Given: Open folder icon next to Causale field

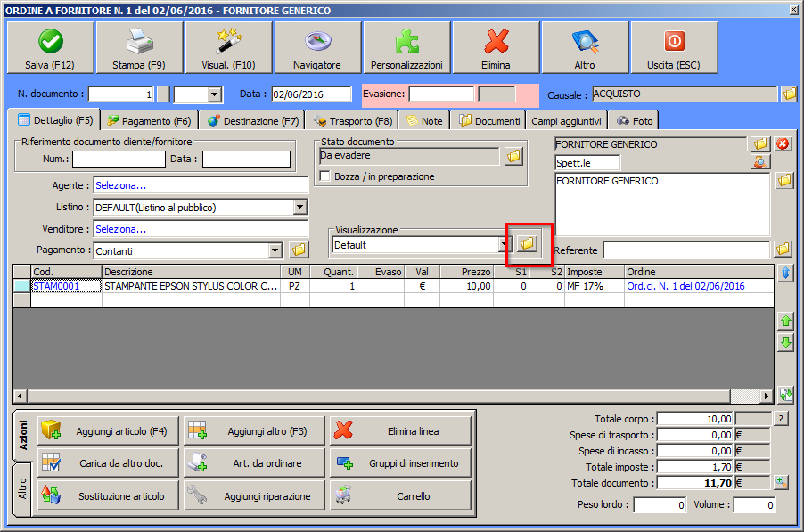Looking at the screenshot, I should (790, 94).
